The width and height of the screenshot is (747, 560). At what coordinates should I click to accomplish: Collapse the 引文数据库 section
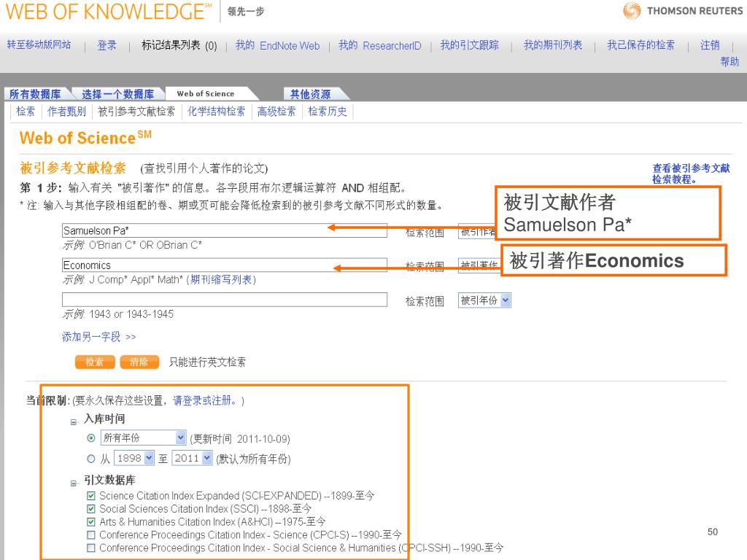(74, 483)
